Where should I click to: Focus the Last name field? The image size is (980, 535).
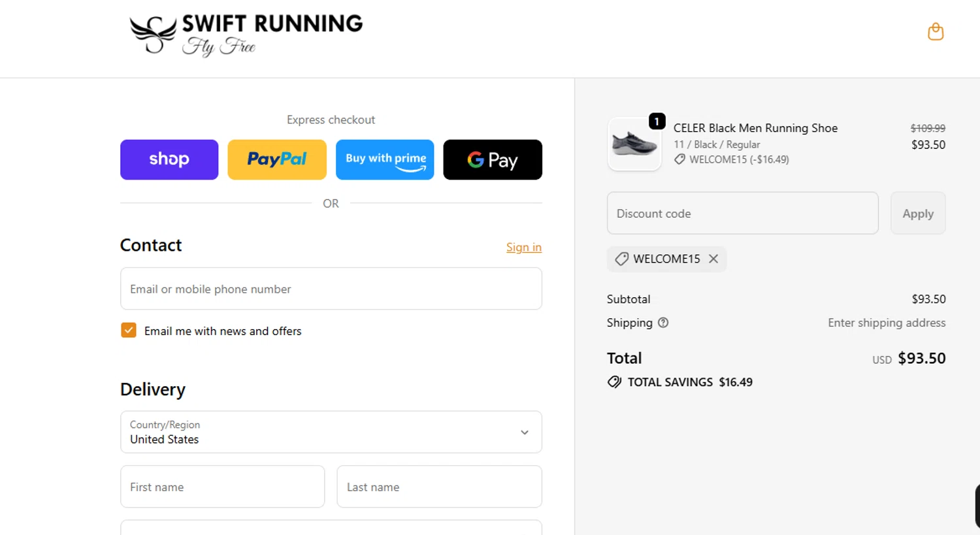(440, 487)
